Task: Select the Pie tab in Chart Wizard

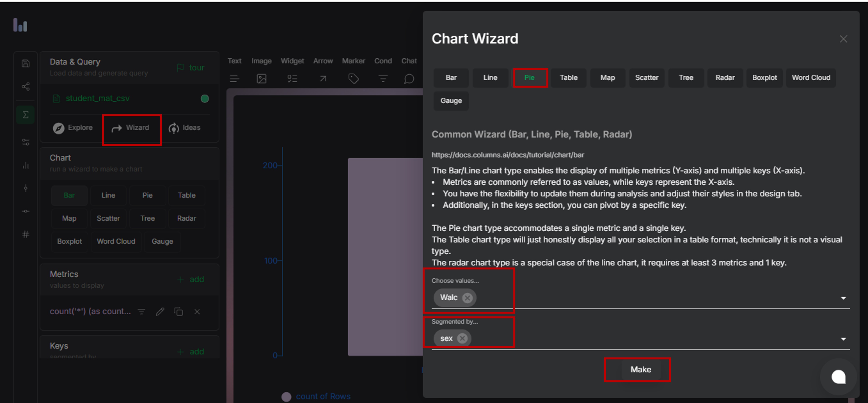Action: (529, 78)
